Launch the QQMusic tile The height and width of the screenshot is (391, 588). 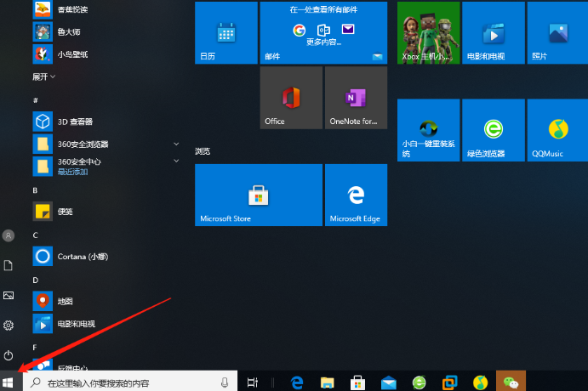(x=557, y=130)
